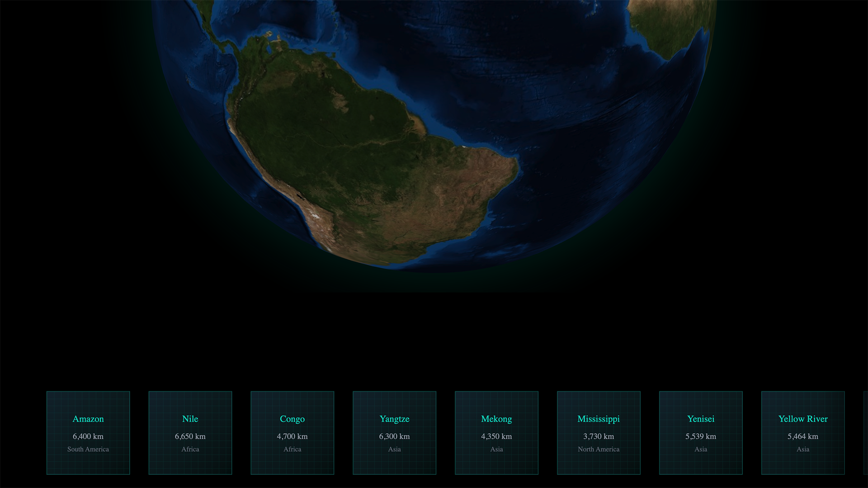This screenshot has width=868, height=488.
Task: Click the 'South America' label under Amazon
Action: [x=88, y=449]
